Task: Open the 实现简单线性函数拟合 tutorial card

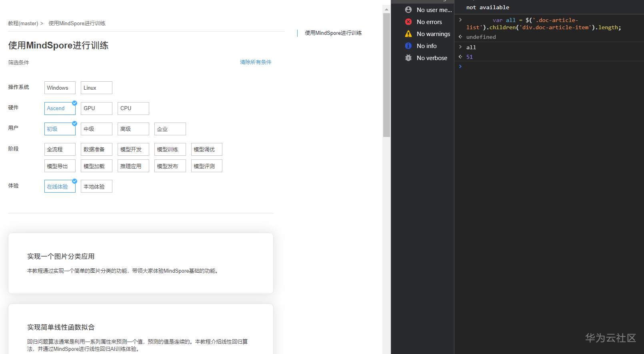Action: pyautogui.click(x=141, y=329)
